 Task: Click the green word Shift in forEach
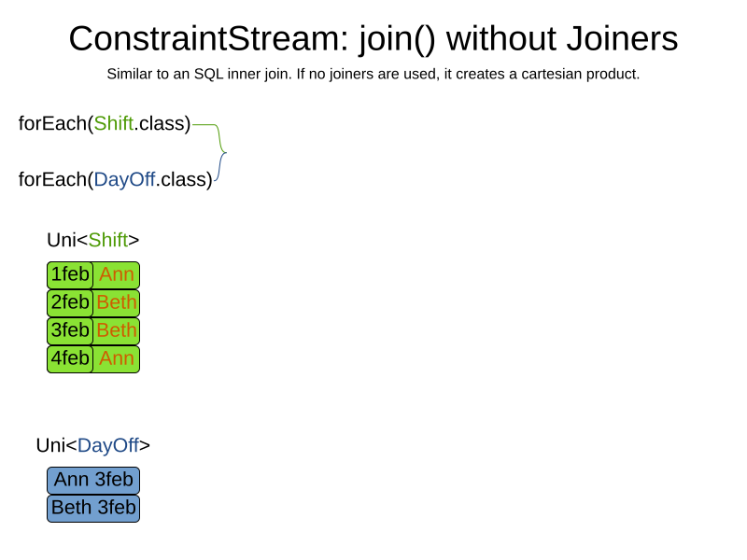113,123
